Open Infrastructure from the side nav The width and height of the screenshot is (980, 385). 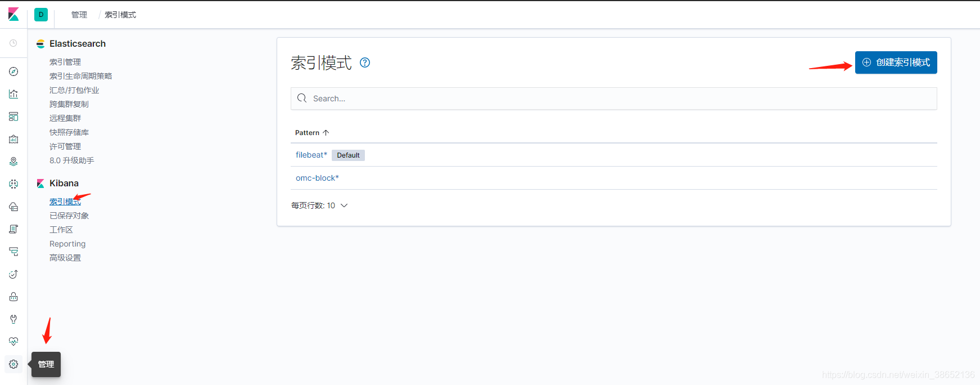coord(13,207)
